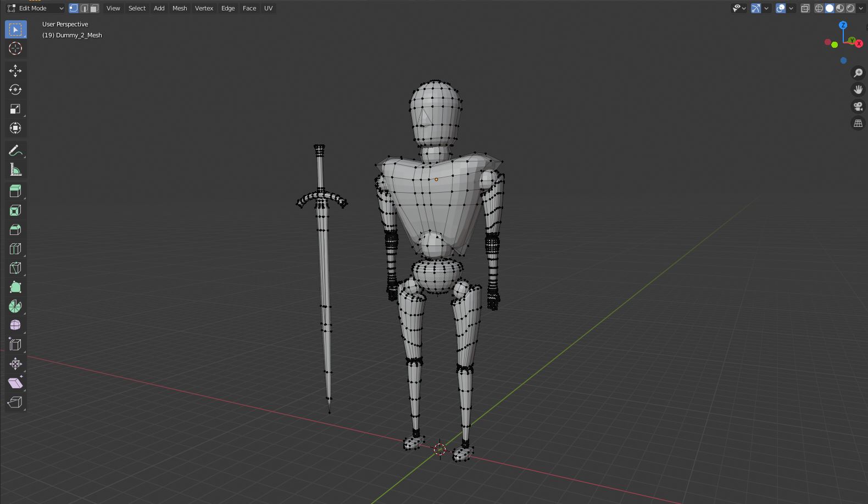The height and width of the screenshot is (504, 868).
Task: Click the negative Y axis dot
Action: [x=834, y=44]
